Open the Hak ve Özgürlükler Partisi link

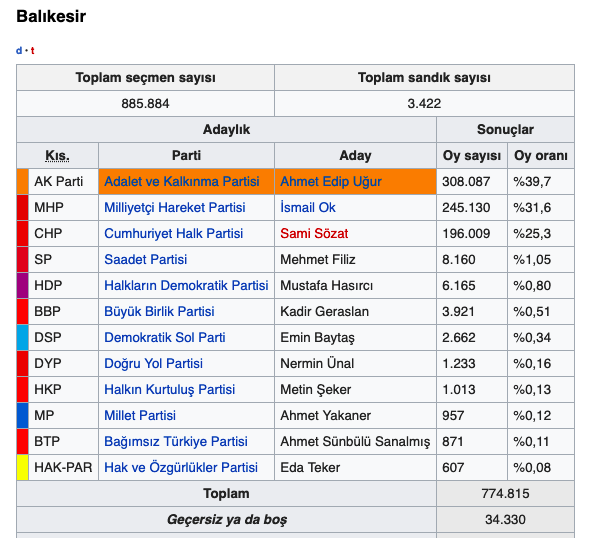[181, 467]
